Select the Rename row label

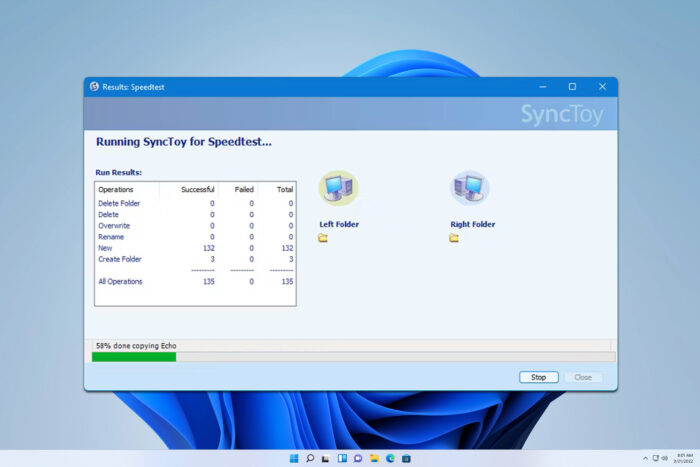tap(111, 237)
